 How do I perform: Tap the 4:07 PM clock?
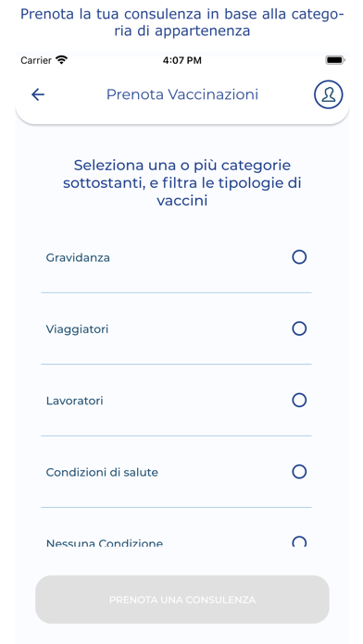tap(182, 60)
